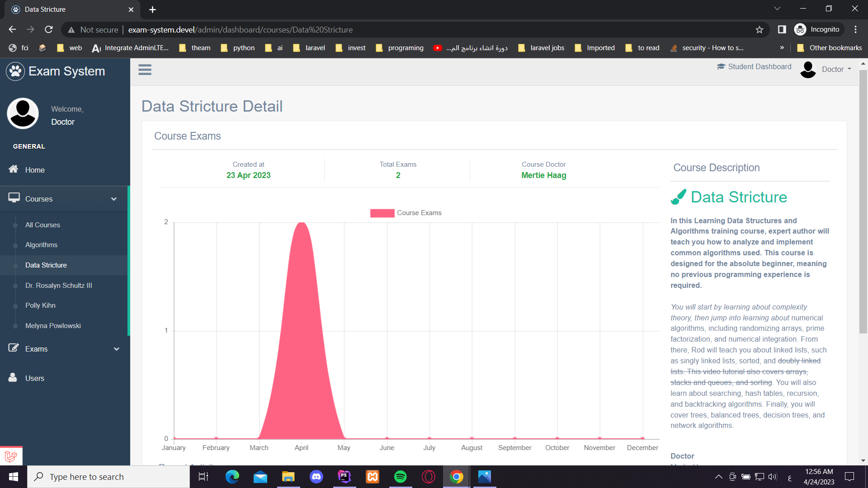Click the Laravel debugbar icon
Viewport: 868px width, 488px height.
pos(11,456)
